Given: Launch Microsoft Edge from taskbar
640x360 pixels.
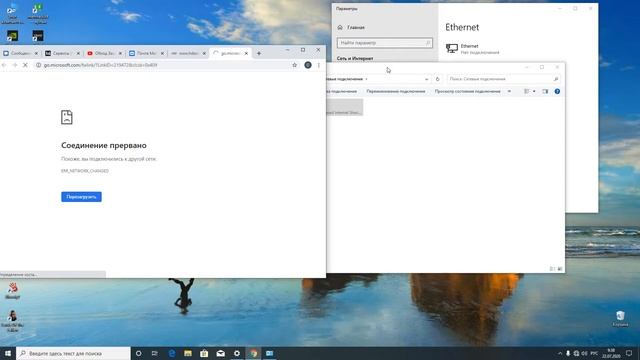Looking at the screenshot, I should [172, 353].
